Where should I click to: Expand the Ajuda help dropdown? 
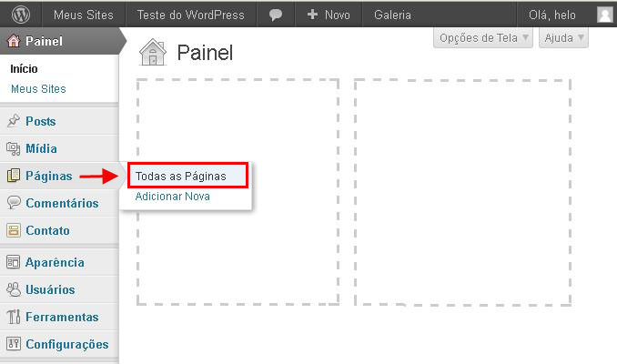pyautogui.click(x=563, y=38)
